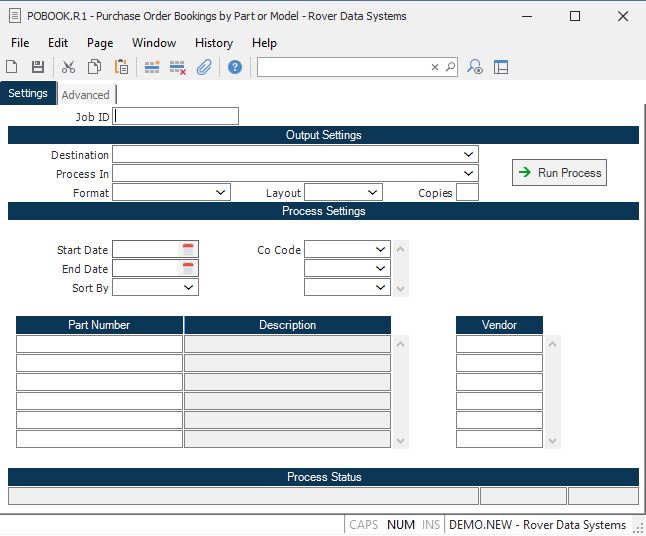This screenshot has width=646, height=536.
Task: Click the Save icon in toolbar
Action: (x=38, y=67)
